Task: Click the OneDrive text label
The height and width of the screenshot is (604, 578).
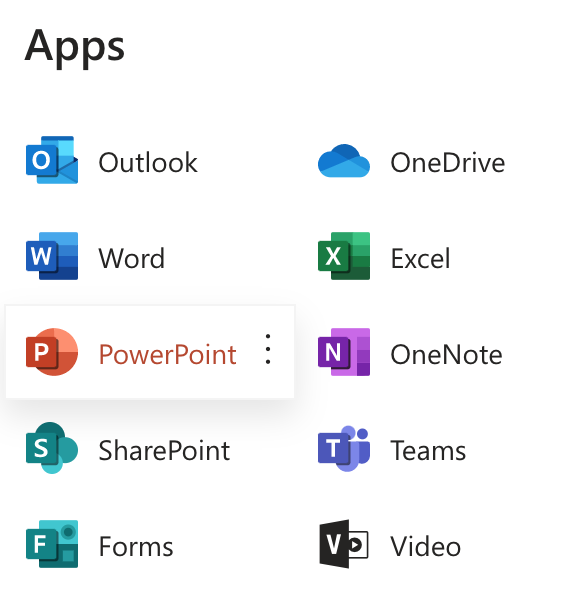Action: point(447,162)
